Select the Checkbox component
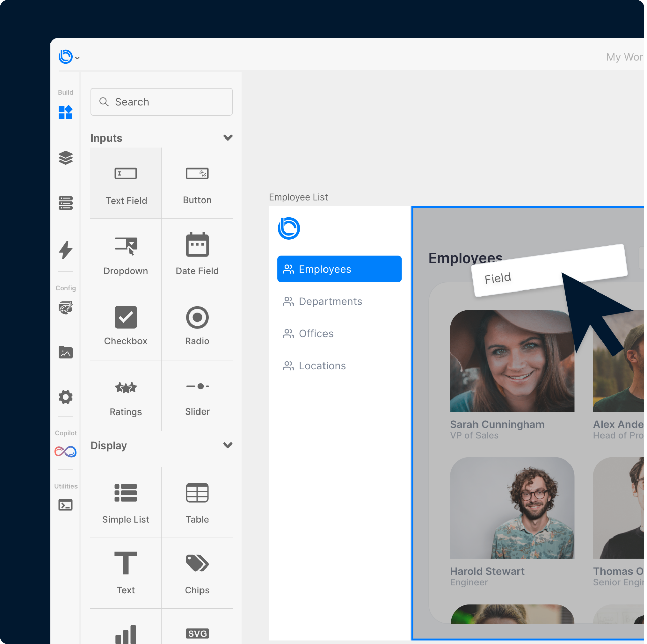 tap(126, 325)
